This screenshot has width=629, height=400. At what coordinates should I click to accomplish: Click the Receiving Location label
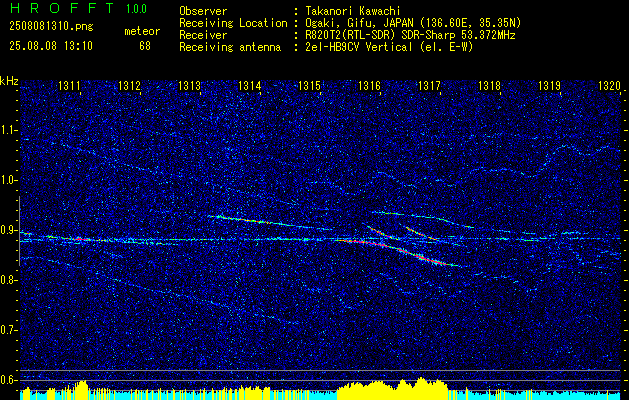(233, 23)
